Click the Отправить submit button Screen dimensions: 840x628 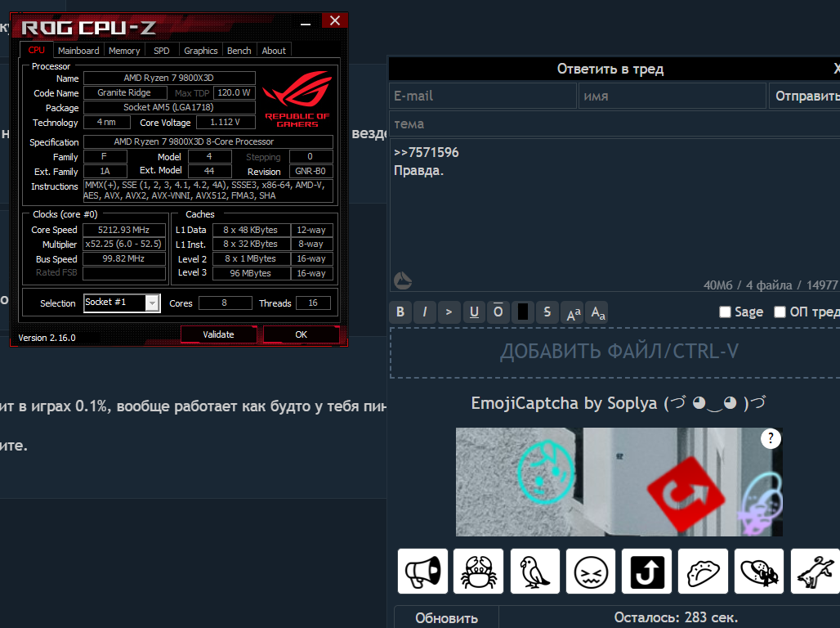(805, 96)
